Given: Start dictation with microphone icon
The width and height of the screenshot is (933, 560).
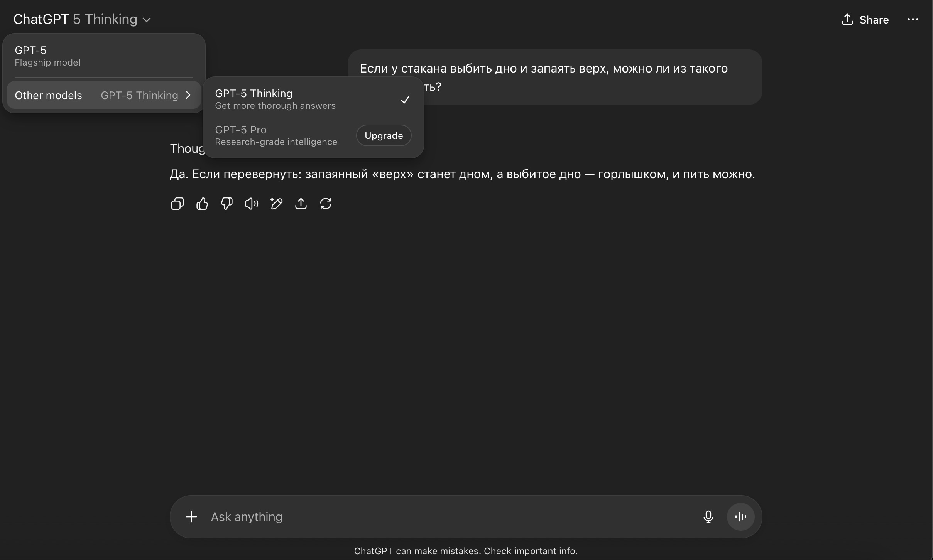Looking at the screenshot, I should [x=708, y=517].
